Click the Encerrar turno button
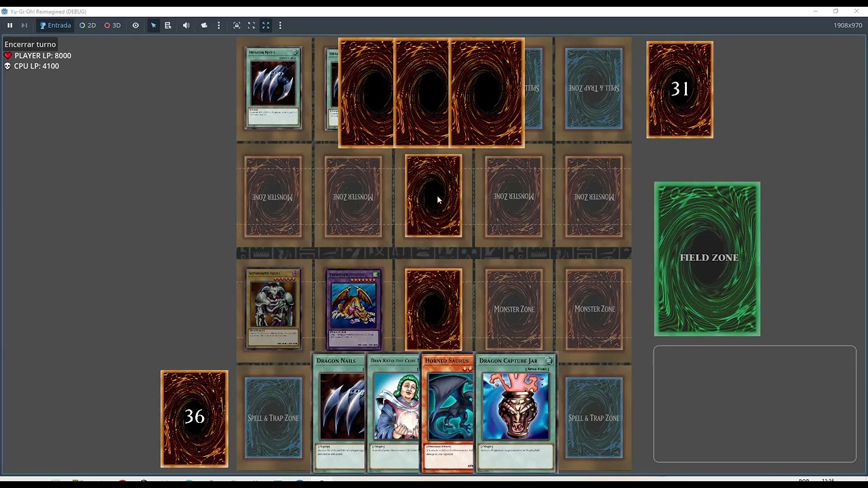Viewport: 868px width, 488px height. click(31, 44)
